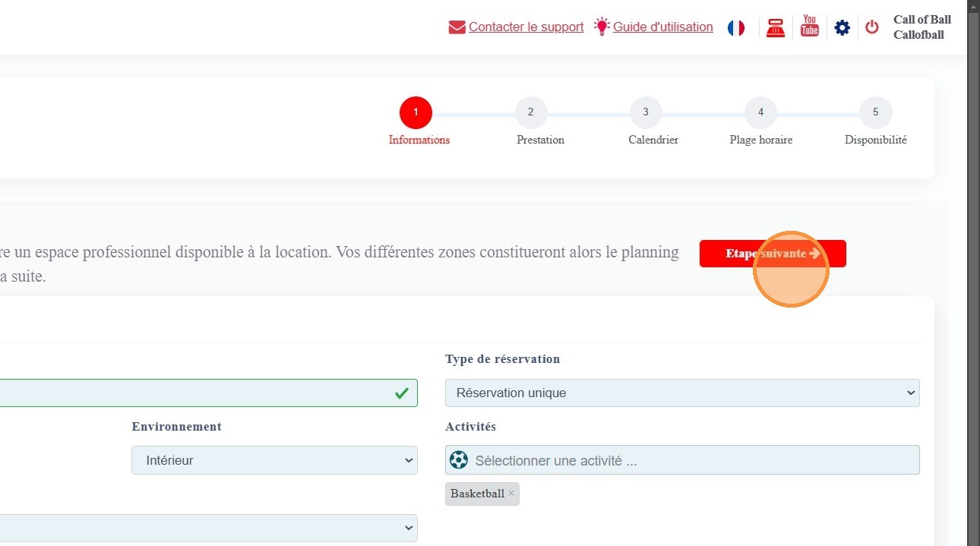Remove the Basketball tag with its x
Image resolution: width=980 pixels, height=546 pixels.
511,493
